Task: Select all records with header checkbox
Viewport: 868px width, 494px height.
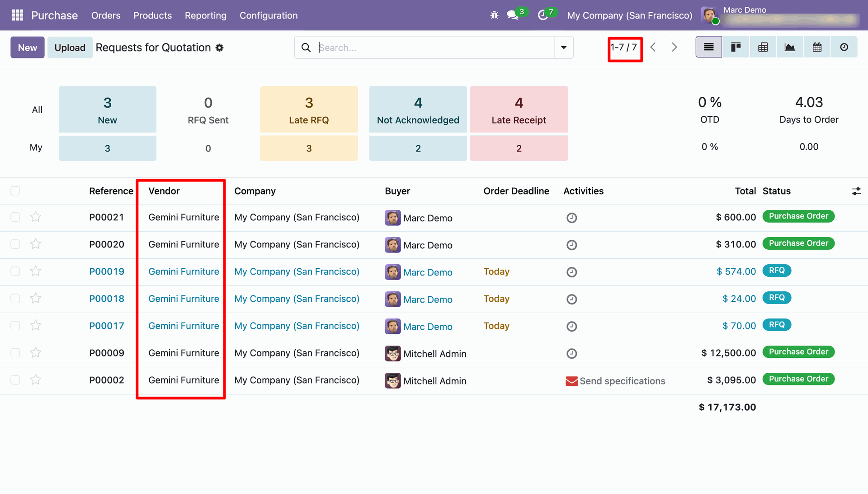Action: click(x=15, y=191)
